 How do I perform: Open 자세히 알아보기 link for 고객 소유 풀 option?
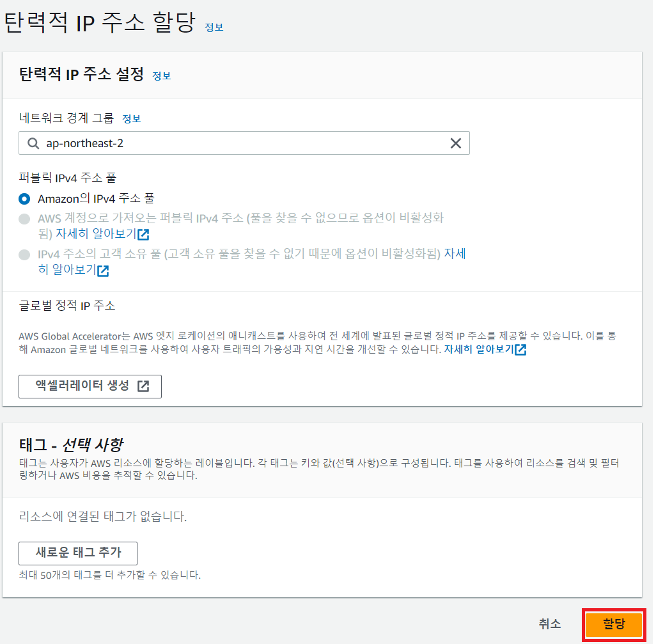[x=74, y=270]
